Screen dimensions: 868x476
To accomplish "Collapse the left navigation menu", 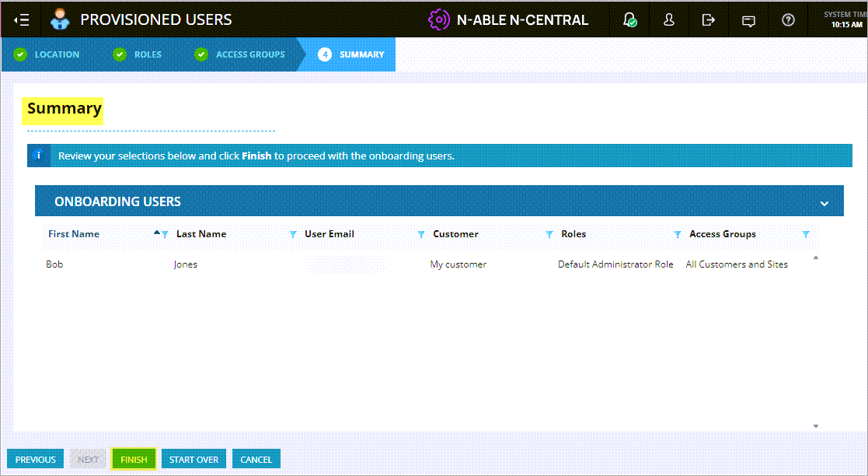I will pyautogui.click(x=23, y=19).
